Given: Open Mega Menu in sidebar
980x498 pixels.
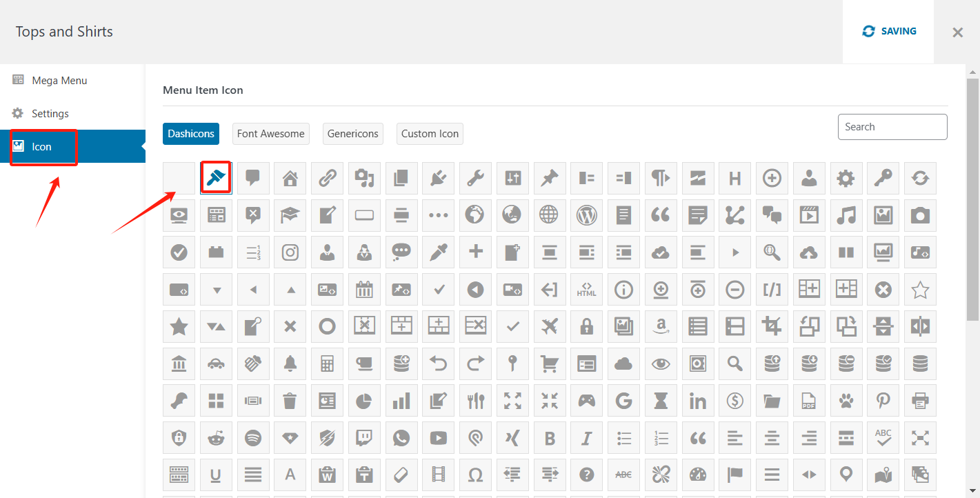Looking at the screenshot, I should pyautogui.click(x=59, y=81).
